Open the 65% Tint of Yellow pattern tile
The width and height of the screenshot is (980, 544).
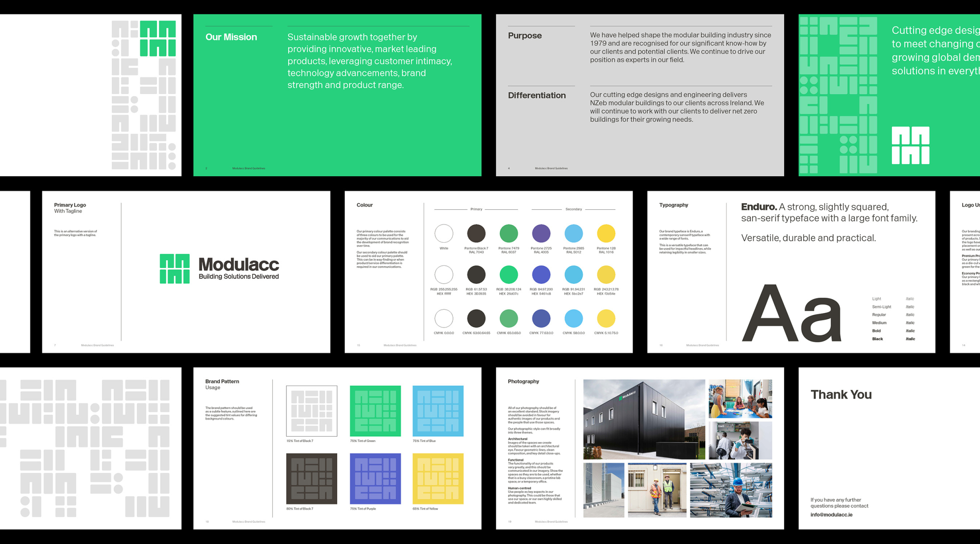(x=438, y=479)
